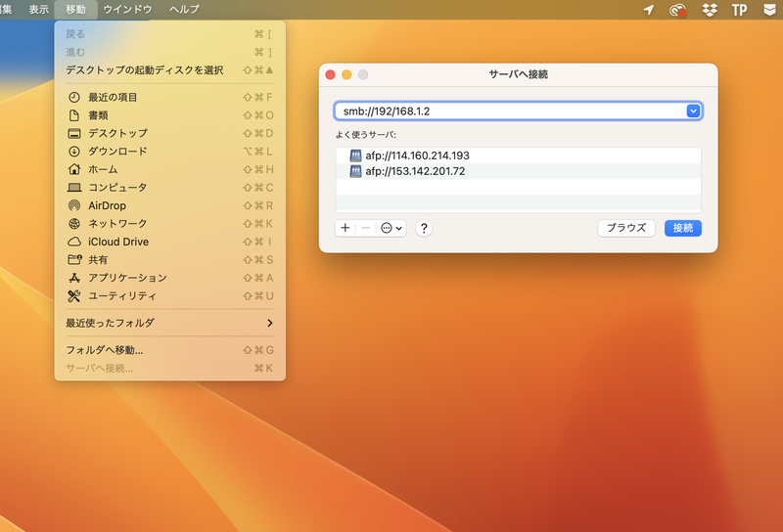The height and width of the screenshot is (532, 783).
Task: Click the house icon beside ホーム
Action: 74,169
